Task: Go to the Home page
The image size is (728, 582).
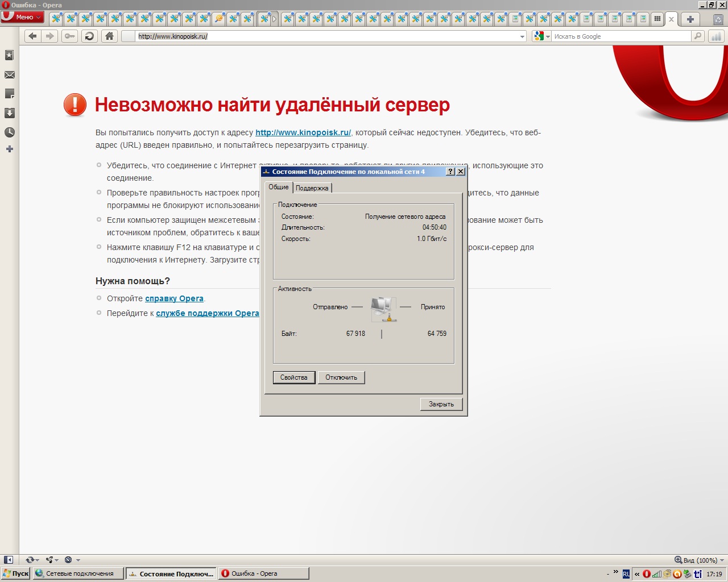Action: point(109,36)
